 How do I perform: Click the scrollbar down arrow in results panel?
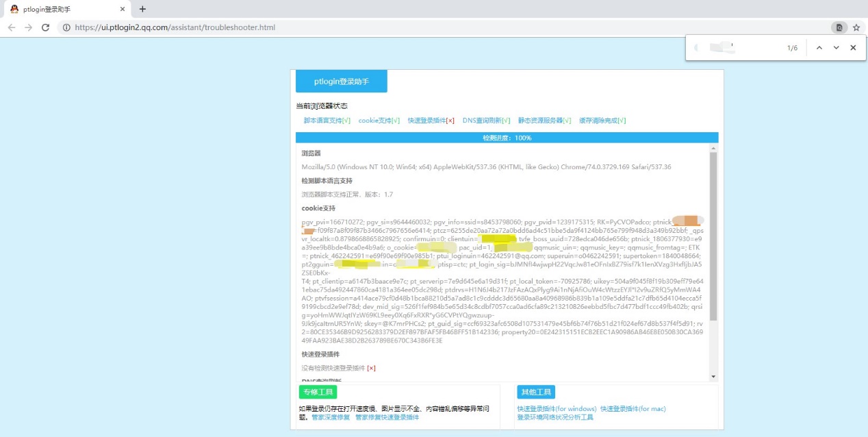tap(713, 376)
